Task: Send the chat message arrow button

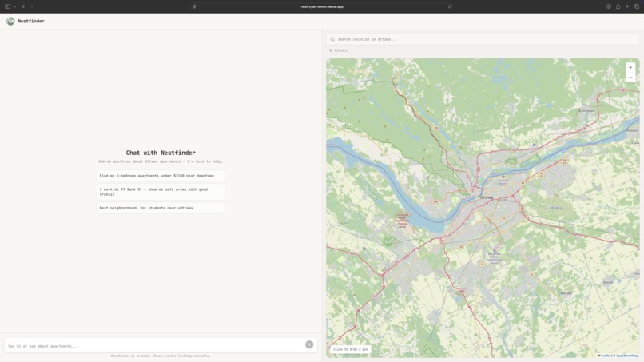Action: click(x=309, y=344)
